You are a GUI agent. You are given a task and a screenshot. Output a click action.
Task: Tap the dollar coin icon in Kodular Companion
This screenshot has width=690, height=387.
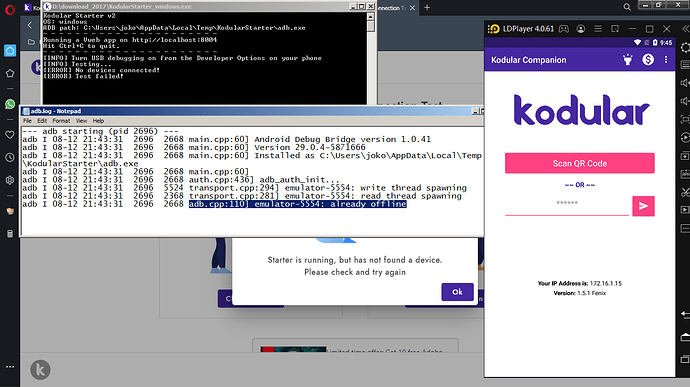(x=648, y=59)
